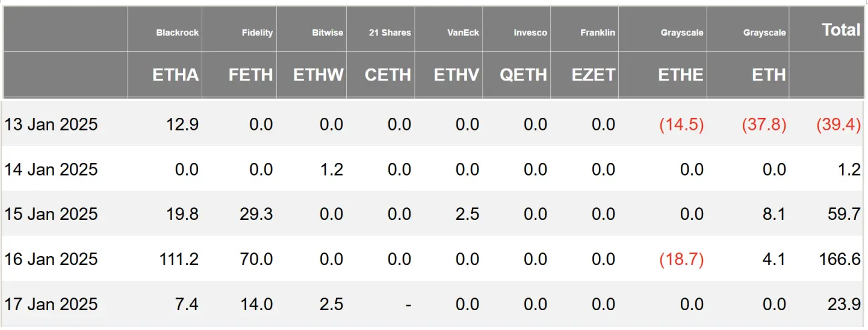This screenshot has height=330, width=868.
Task: Click the VanEck issuer header
Action: (x=462, y=32)
